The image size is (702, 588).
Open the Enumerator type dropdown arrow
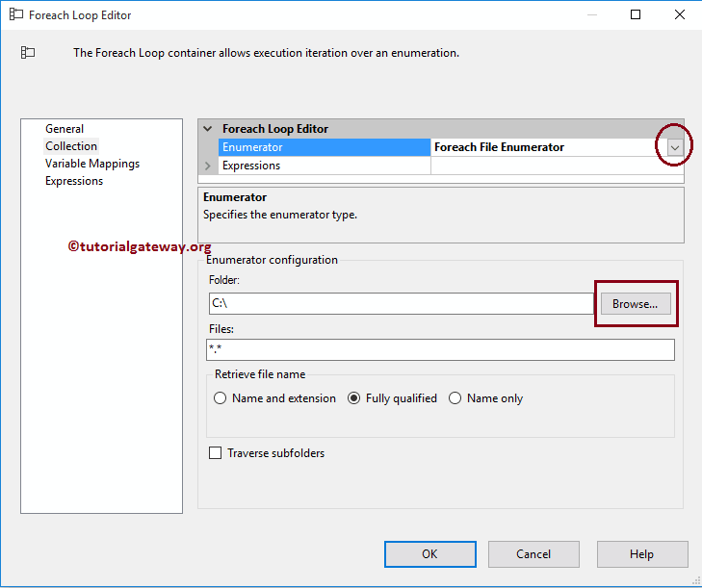(x=675, y=147)
